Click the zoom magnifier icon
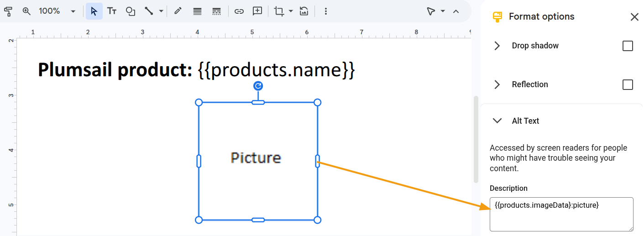 point(27,11)
